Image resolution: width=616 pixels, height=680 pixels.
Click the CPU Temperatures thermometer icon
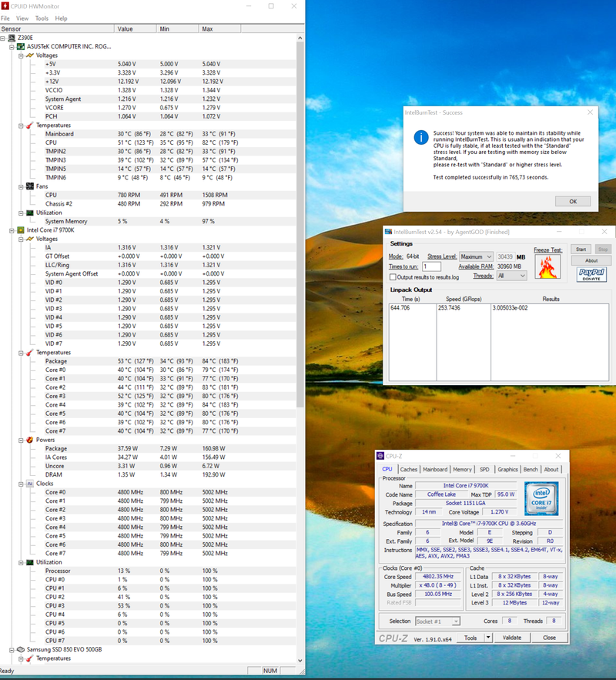click(x=29, y=353)
